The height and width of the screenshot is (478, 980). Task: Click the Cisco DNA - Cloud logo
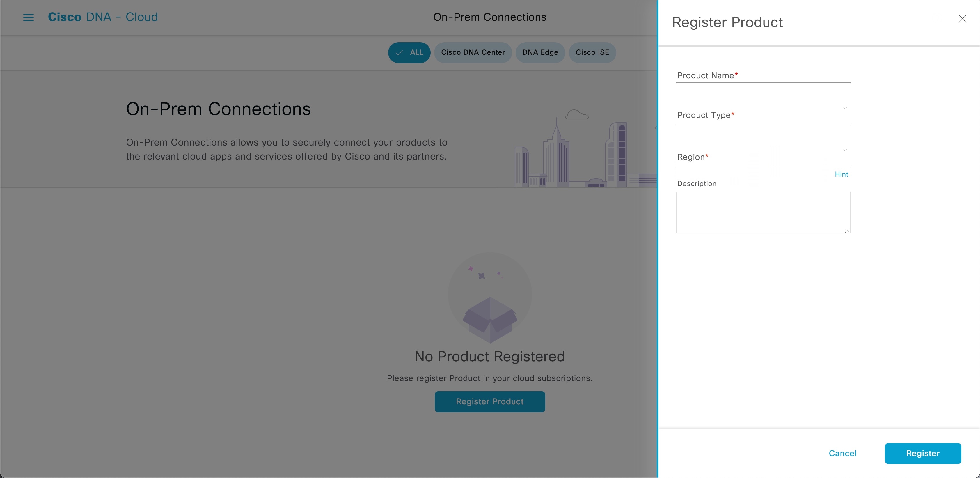coord(103,17)
